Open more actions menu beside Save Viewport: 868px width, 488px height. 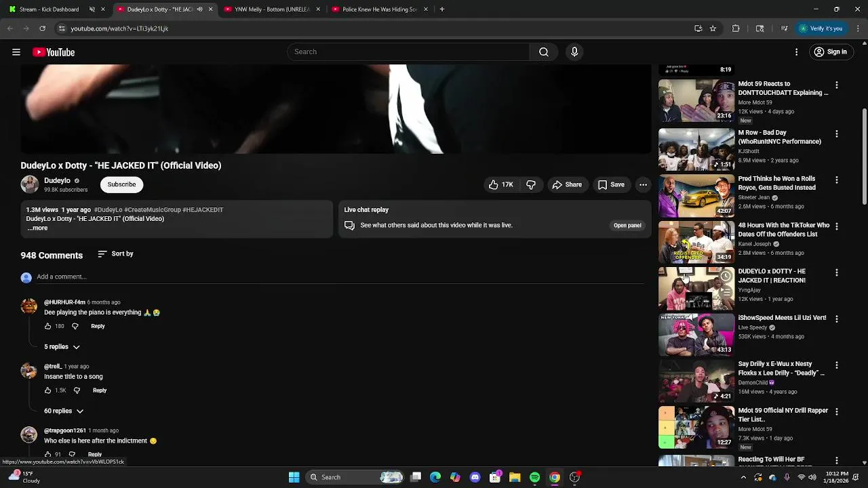click(x=643, y=184)
